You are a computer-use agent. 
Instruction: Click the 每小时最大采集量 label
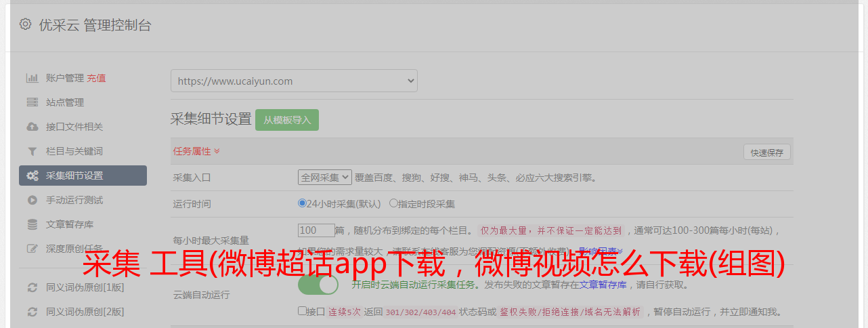pos(211,240)
